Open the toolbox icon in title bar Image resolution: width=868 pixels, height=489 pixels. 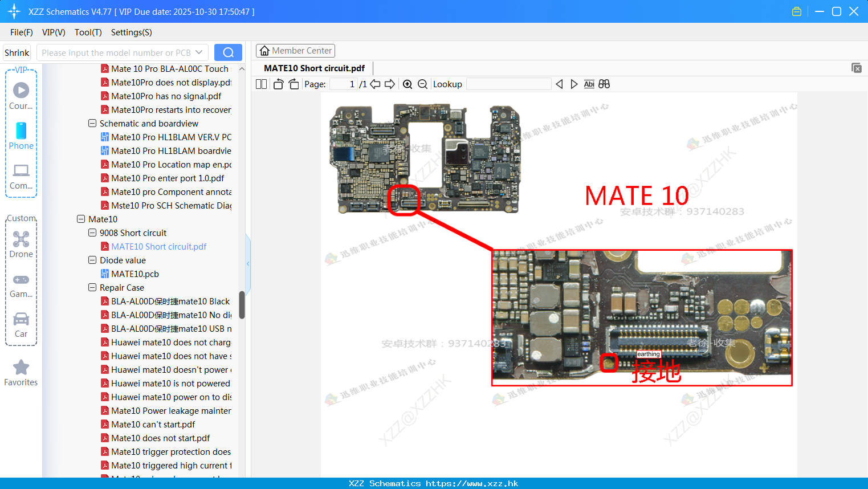[797, 11]
